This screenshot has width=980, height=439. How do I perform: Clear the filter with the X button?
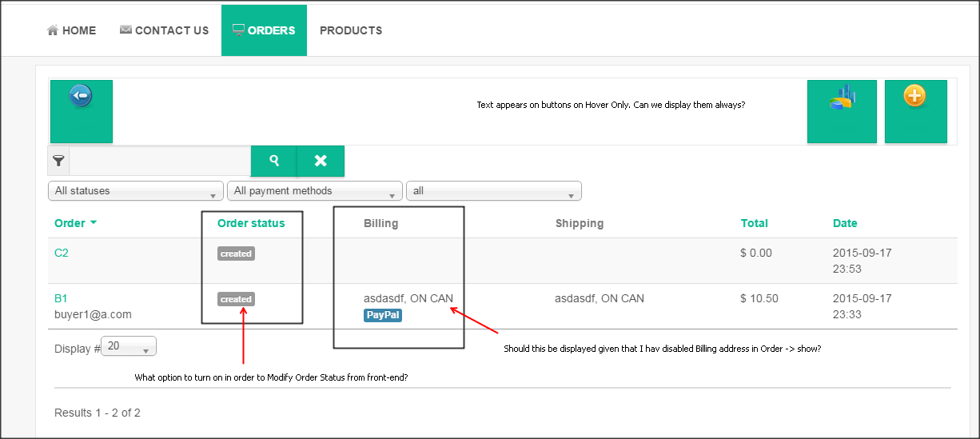[321, 161]
